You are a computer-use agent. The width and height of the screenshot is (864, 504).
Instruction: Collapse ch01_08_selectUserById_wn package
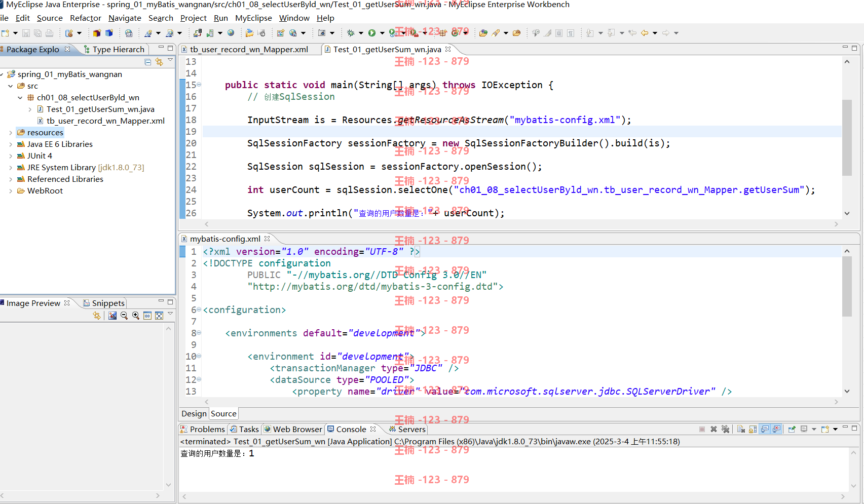(20, 98)
